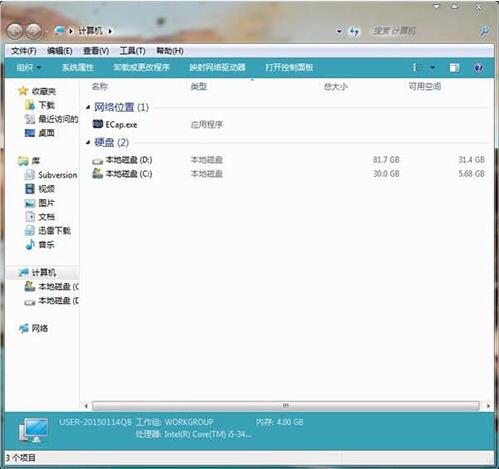Click 映射网络驱动器 toolbar button
The image size is (499, 469).
[217, 68]
